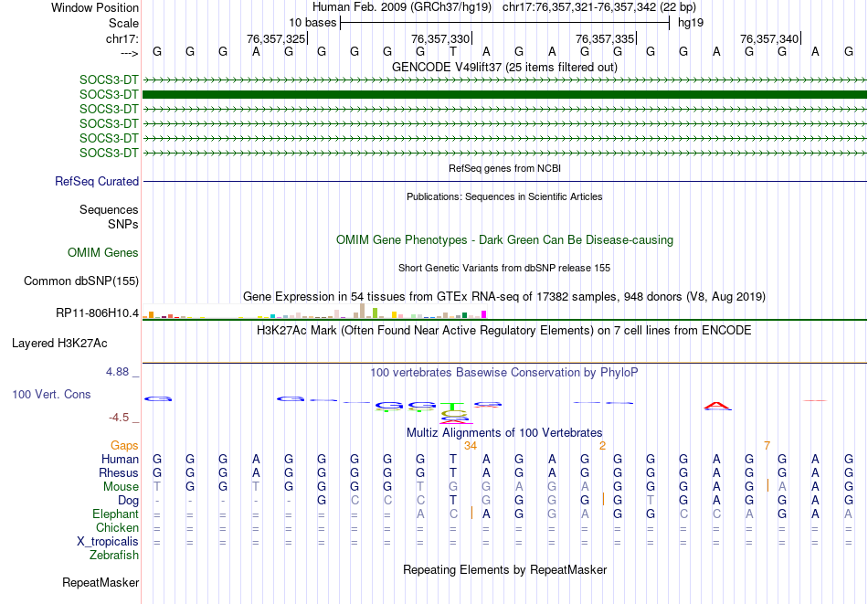Click the Chicken alignment row label
The width and height of the screenshot is (868, 604).
(117, 527)
